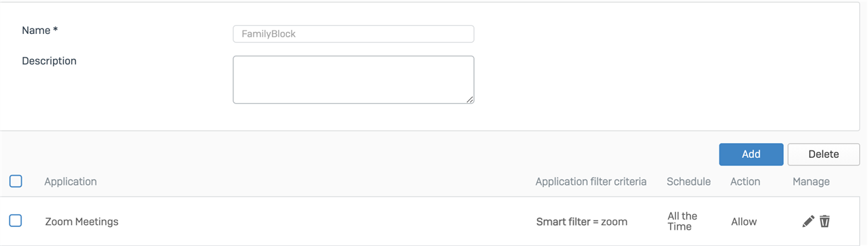868x246 pixels.
Task: Delete Zoom Meetings rule using trash icon
Action: 825,221
